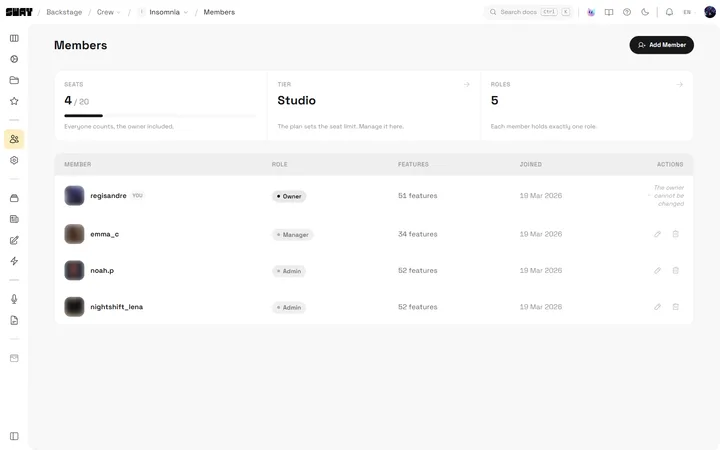Toggle dark mode moon icon
The image size is (720, 450).
[645, 12]
